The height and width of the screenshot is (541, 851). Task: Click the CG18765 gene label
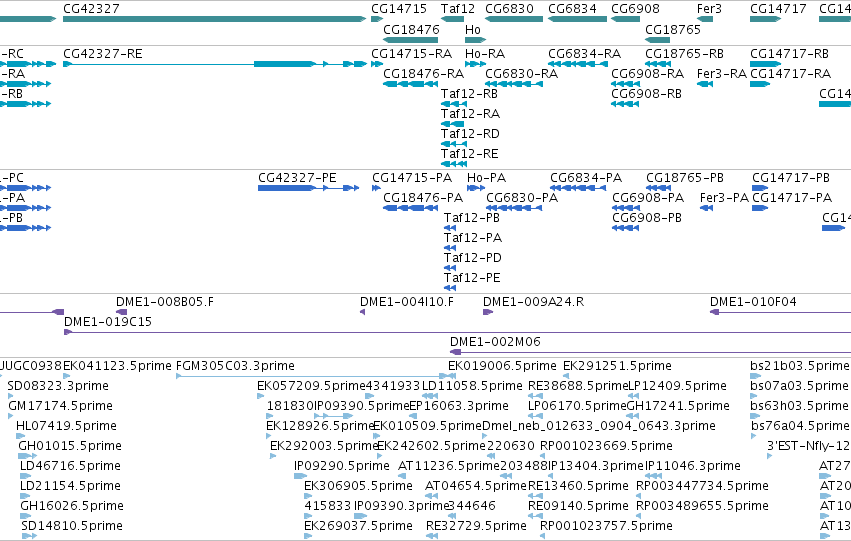(x=672, y=29)
